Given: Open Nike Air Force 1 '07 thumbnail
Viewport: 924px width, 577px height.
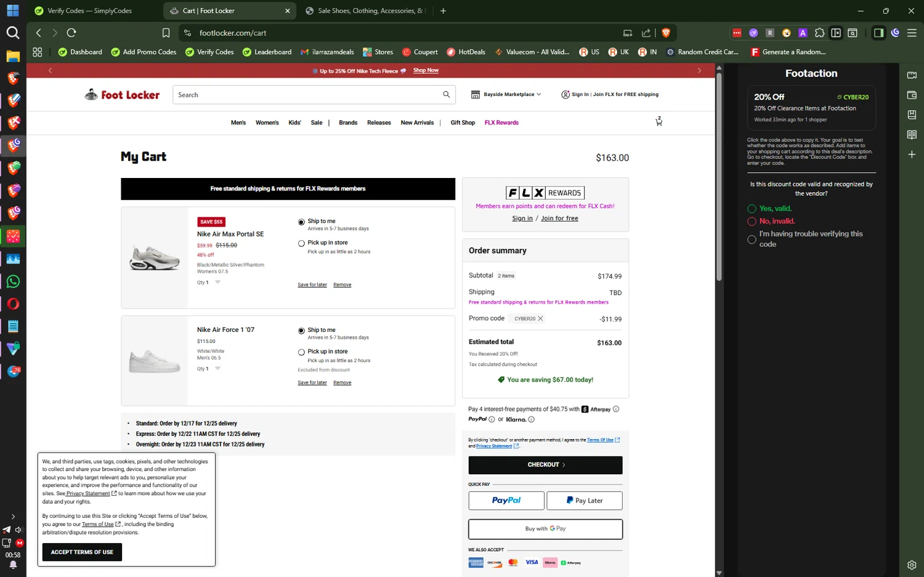Looking at the screenshot, I should pyautogui.click(x=155, y=361).
